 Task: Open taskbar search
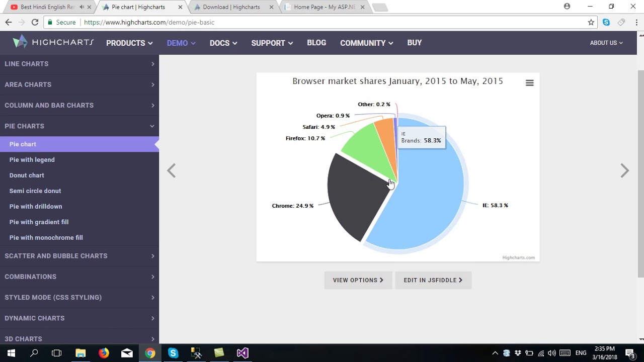34,353
